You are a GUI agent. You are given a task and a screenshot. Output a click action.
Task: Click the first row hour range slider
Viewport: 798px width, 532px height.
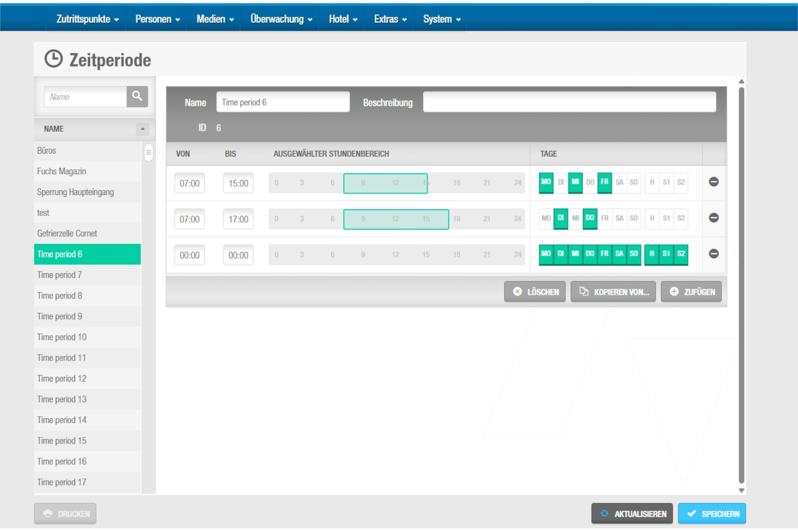click(385, 183)
